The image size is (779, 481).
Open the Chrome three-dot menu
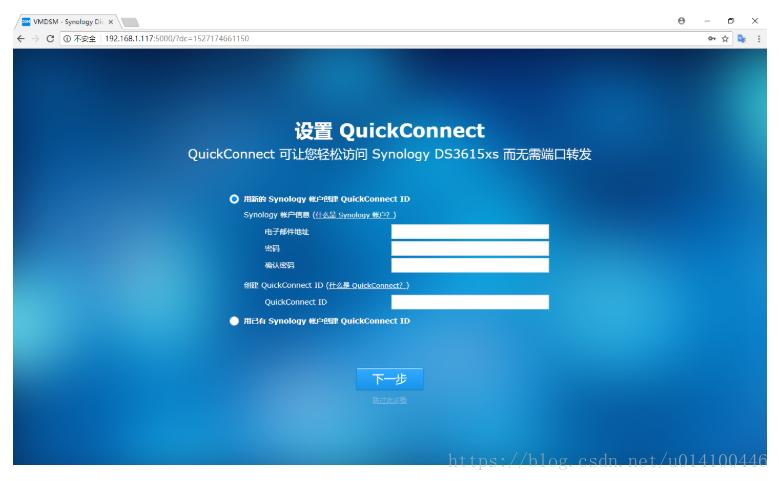click(759, 39)
